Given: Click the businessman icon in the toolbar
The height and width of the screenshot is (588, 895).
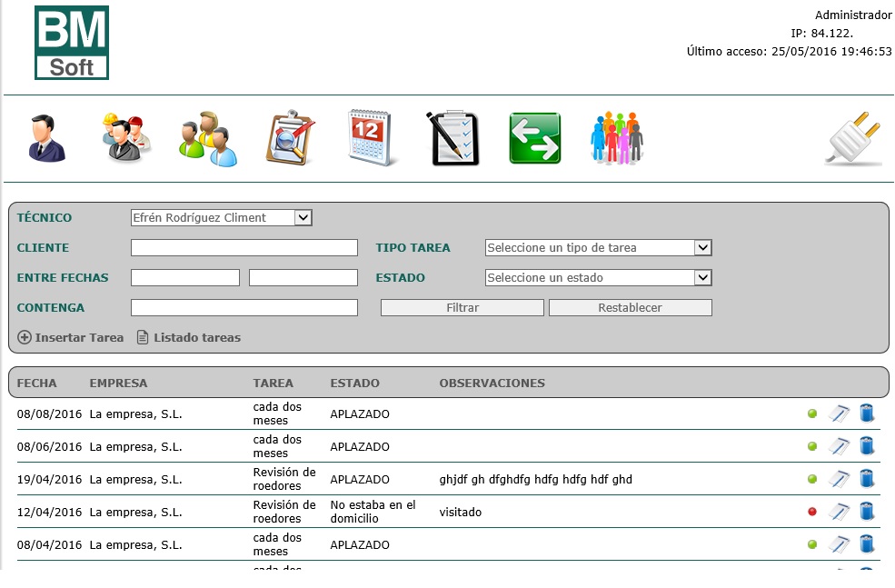Looking at the screenshot, I should click(x=46, y=138).
